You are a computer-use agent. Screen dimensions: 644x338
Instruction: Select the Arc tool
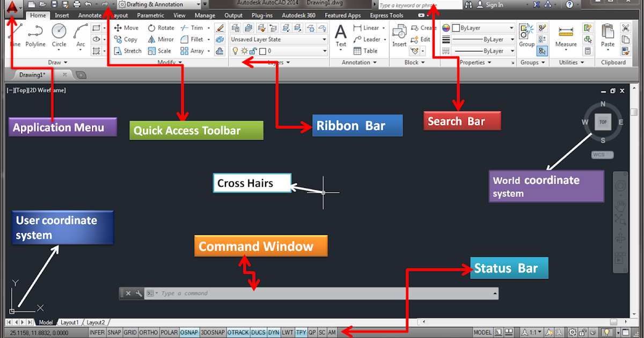tap(80, 36)
